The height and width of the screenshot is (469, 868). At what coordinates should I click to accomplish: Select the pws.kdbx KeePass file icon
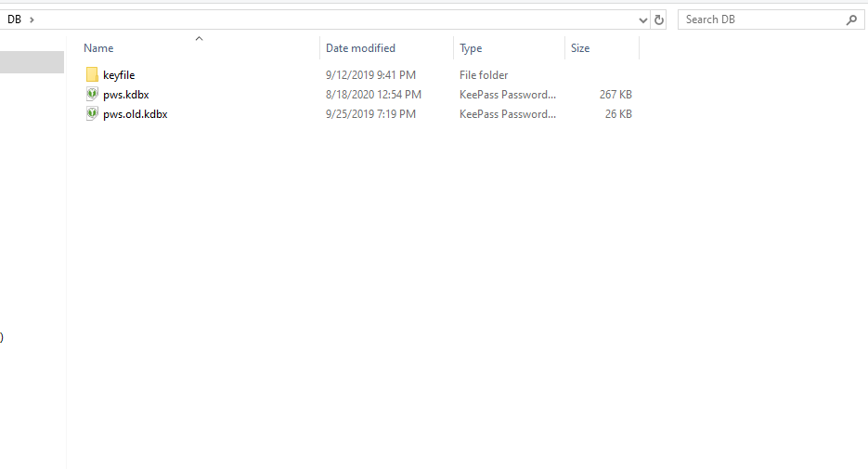pos(92,94)
